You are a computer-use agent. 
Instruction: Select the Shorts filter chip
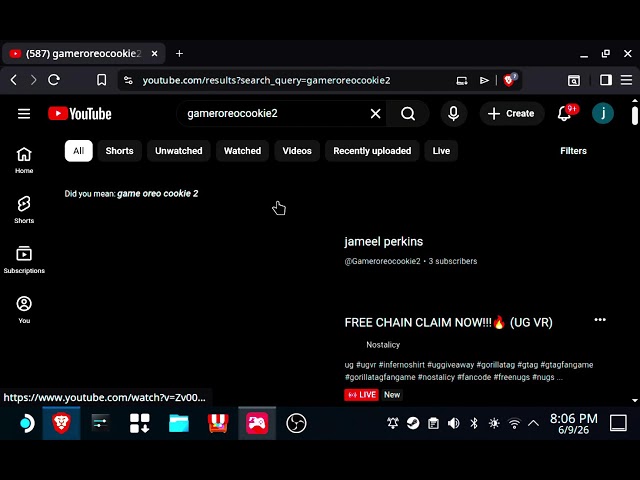(x=120, y=151)
